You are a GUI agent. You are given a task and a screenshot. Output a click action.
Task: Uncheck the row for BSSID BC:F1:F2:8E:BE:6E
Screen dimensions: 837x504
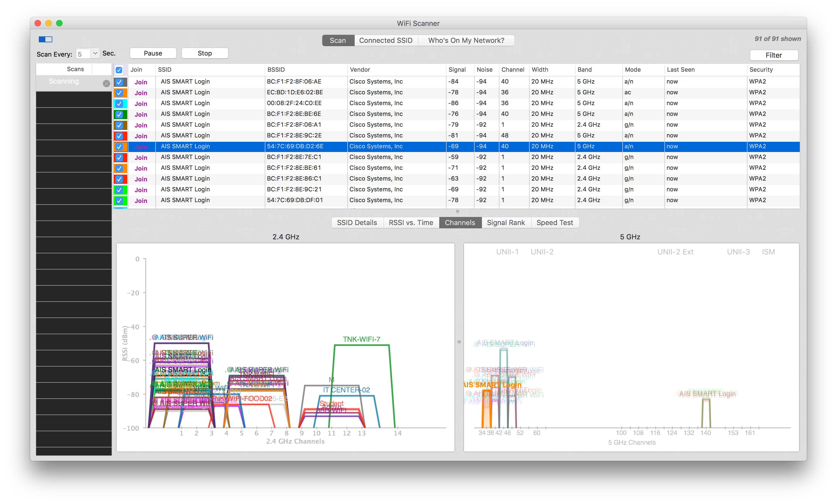click(119, 115)
